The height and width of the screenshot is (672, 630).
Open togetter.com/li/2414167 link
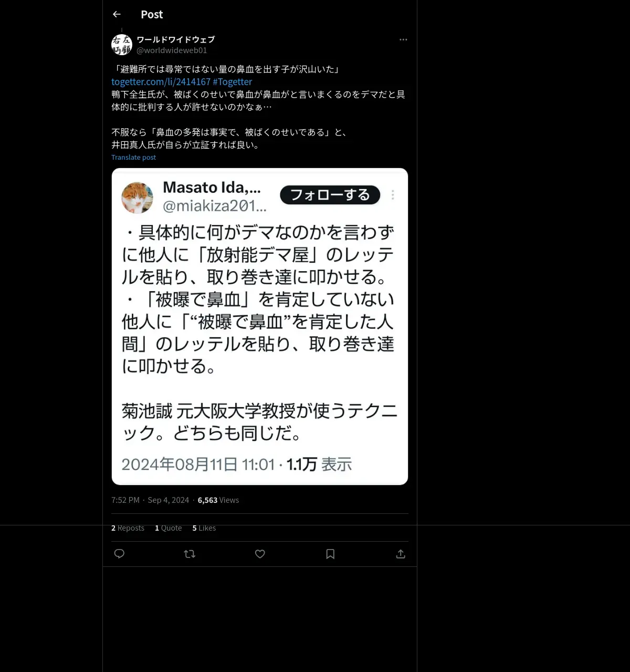(x=161, y=82)
